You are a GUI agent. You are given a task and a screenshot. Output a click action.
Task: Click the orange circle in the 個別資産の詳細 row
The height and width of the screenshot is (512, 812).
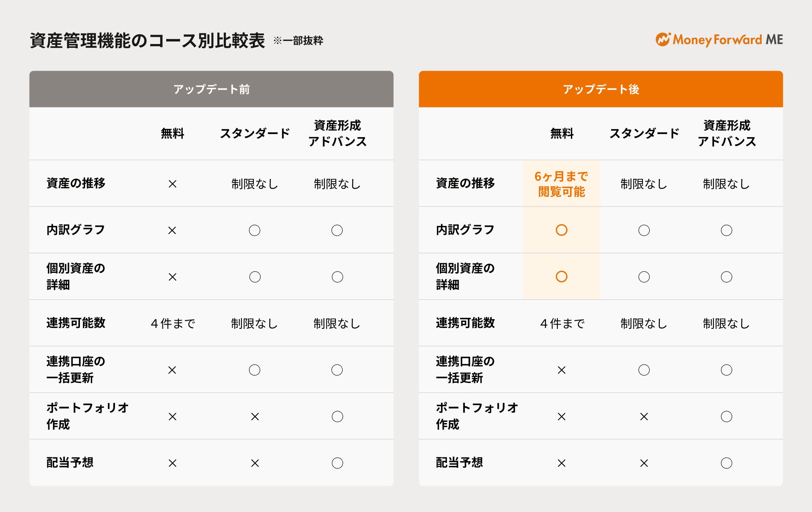[561, 277]
